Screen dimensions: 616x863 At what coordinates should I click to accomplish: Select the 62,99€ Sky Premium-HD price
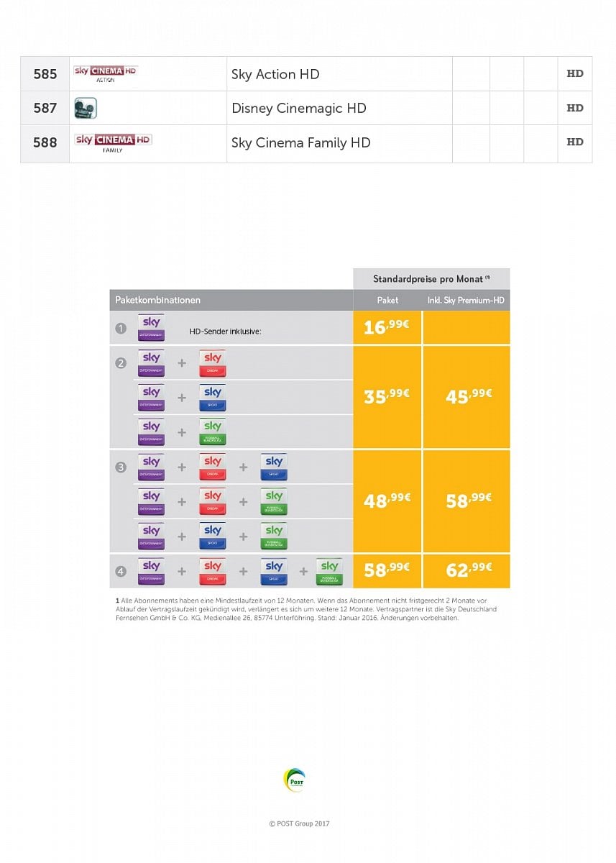(469, 570)
